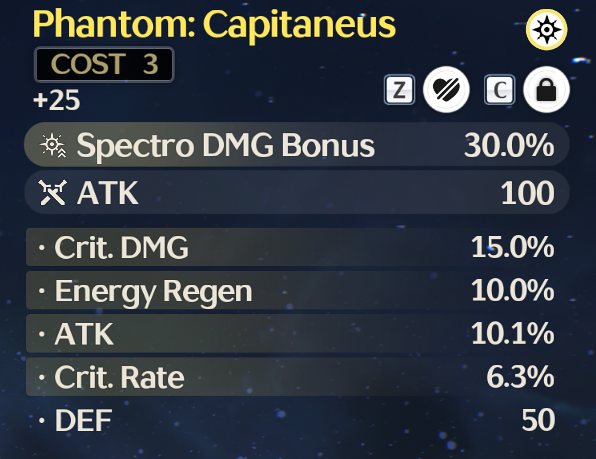This screenshot has width=596, height=459.
Task: Click the Phantom: Capitaneus title
Action: (x=214, y=24)
